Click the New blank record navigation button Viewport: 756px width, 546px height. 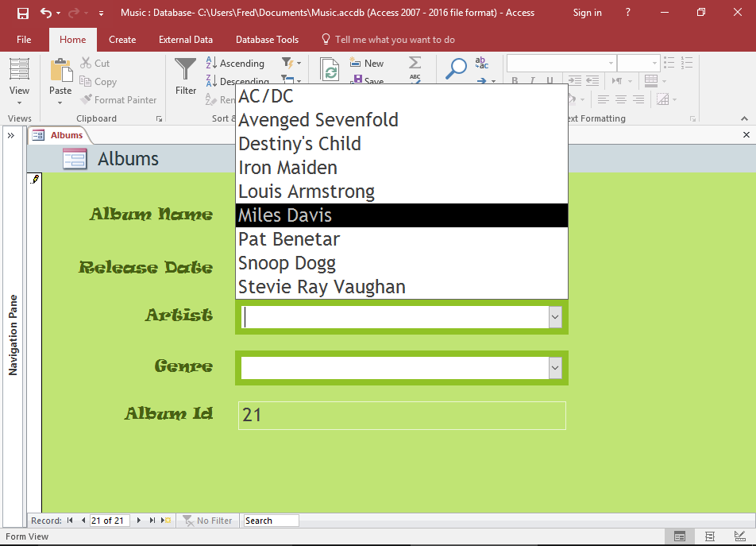[166, 521]
